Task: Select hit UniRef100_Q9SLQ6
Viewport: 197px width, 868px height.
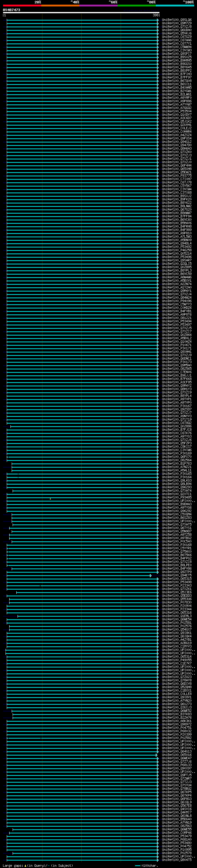Action: [x=176, y=20]
